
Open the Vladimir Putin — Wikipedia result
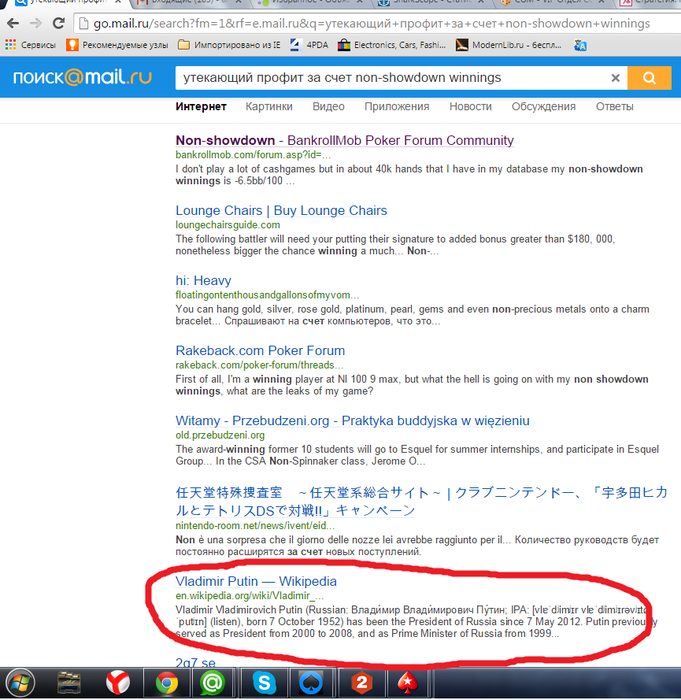pos(256,581)
